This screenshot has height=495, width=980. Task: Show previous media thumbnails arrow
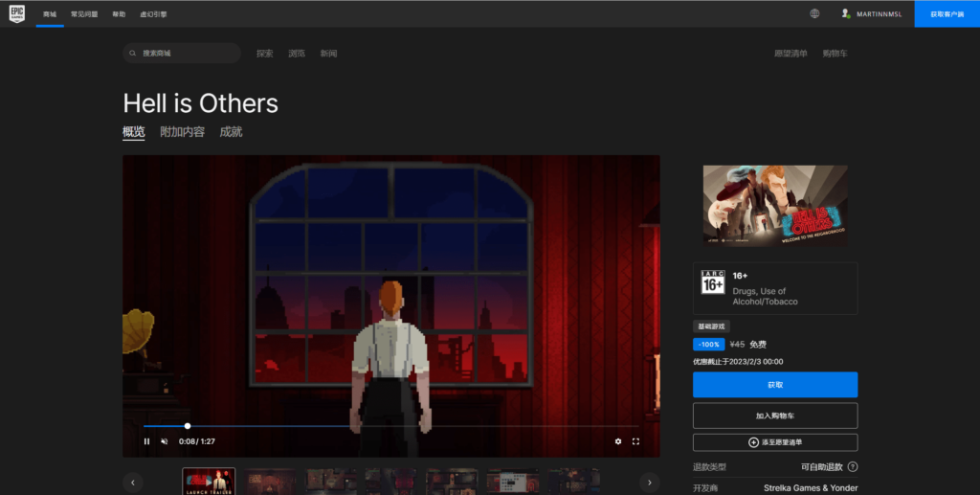[134, 482]
